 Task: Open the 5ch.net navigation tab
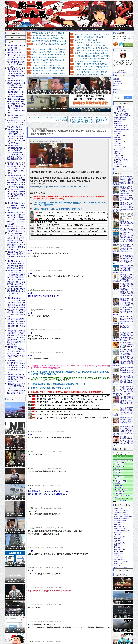pos(112,30)
